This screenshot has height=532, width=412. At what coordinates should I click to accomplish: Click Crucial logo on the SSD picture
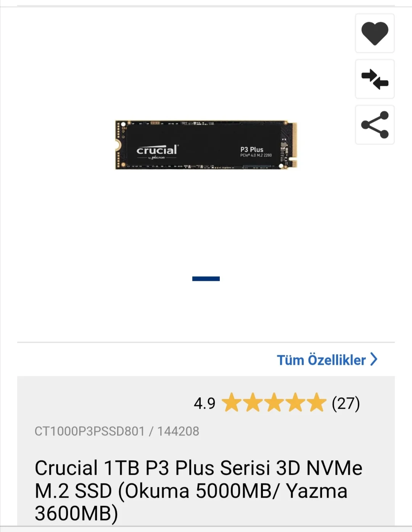tap(157, 151)
